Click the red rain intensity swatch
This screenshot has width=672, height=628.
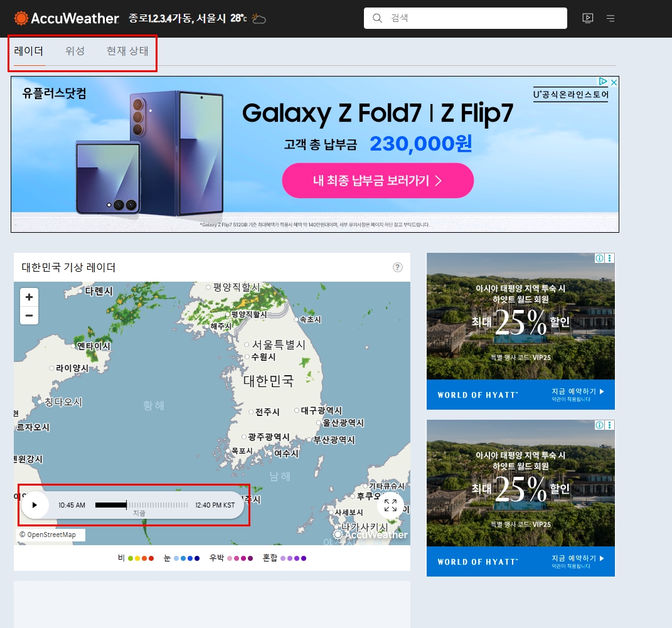click(x=151, y=558)
